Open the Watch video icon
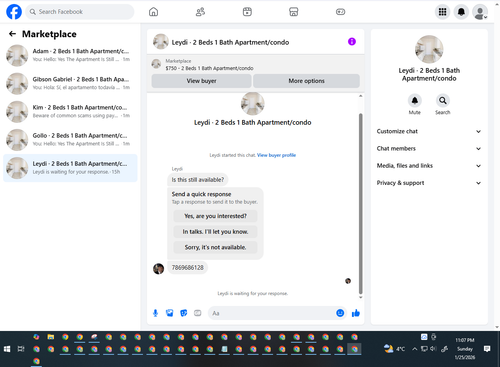The width and height of the screenshot is (500, 367). [247, 12]
